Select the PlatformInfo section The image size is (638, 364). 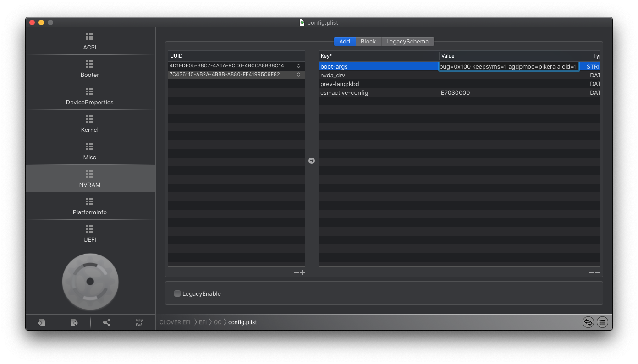click(x=90, y=206)
